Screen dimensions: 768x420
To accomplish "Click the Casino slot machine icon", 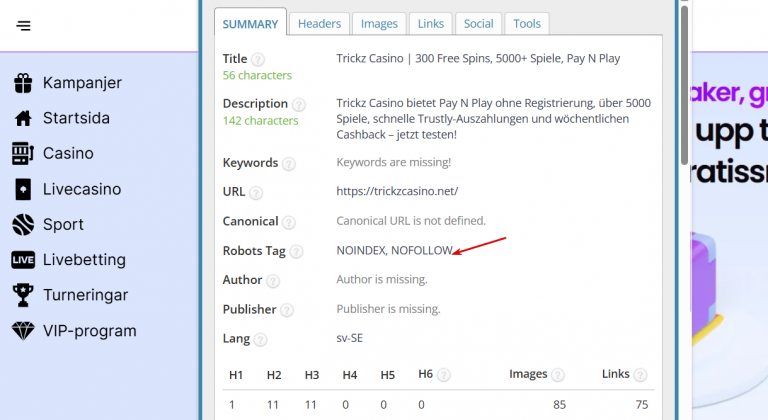I will 23,153.
